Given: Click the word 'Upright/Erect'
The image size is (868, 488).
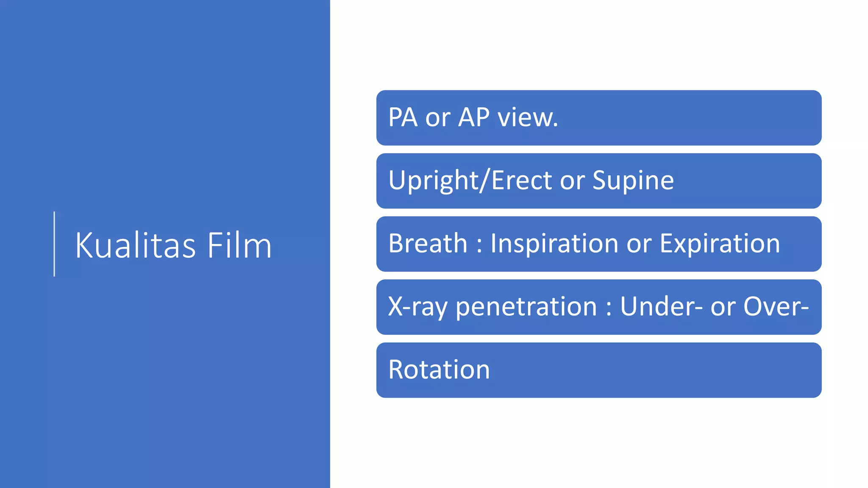Looking at the screenshot, I should (x=470, y=181).
